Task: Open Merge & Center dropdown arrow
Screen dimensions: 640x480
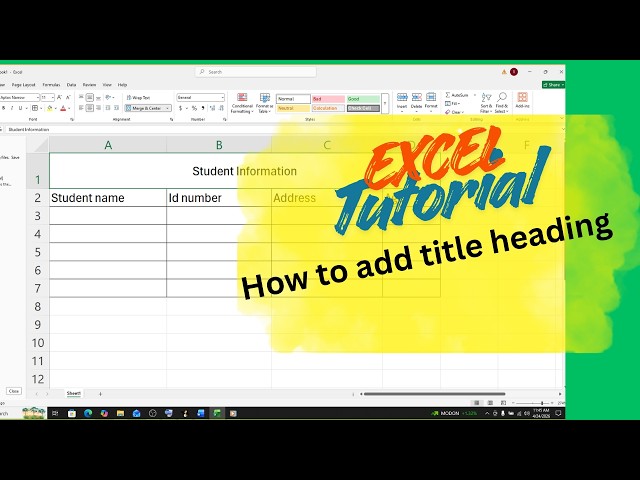Action: [x=168, y=108]
